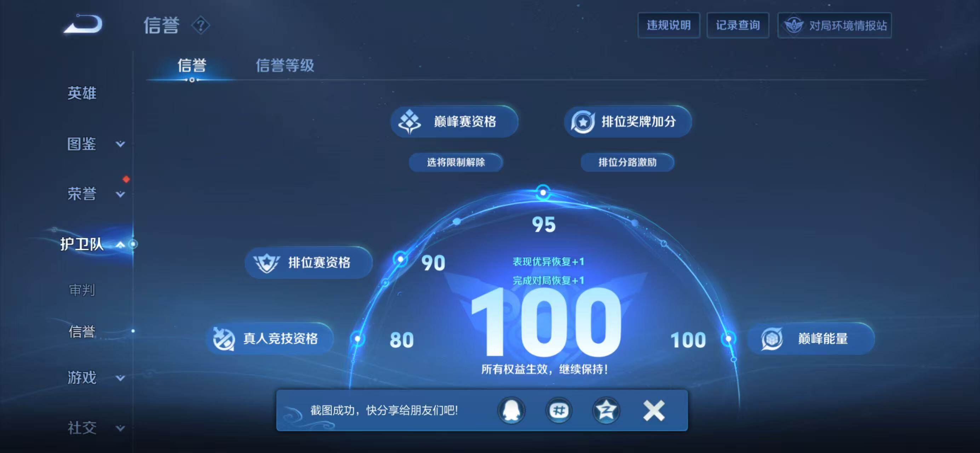Close the screenshot share bar
Viewport: 980px width, 453px height.
click(x=654, y=411)
